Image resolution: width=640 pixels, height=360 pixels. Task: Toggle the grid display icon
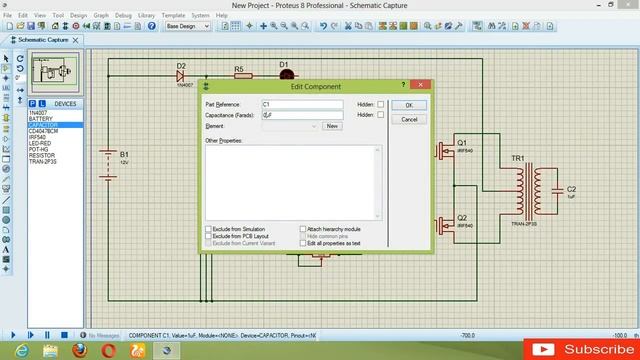(x=236, y=26)
